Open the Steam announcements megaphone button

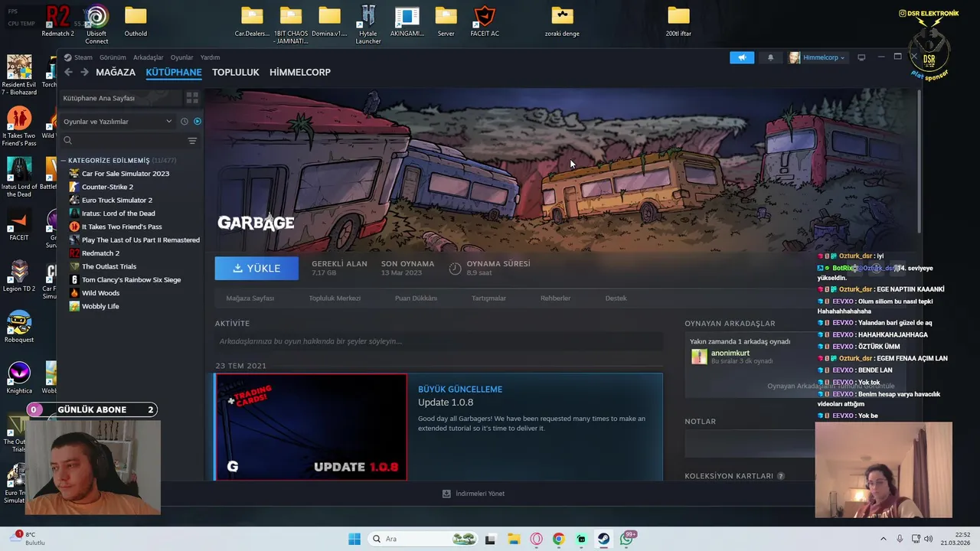click(x=742, y=57)
